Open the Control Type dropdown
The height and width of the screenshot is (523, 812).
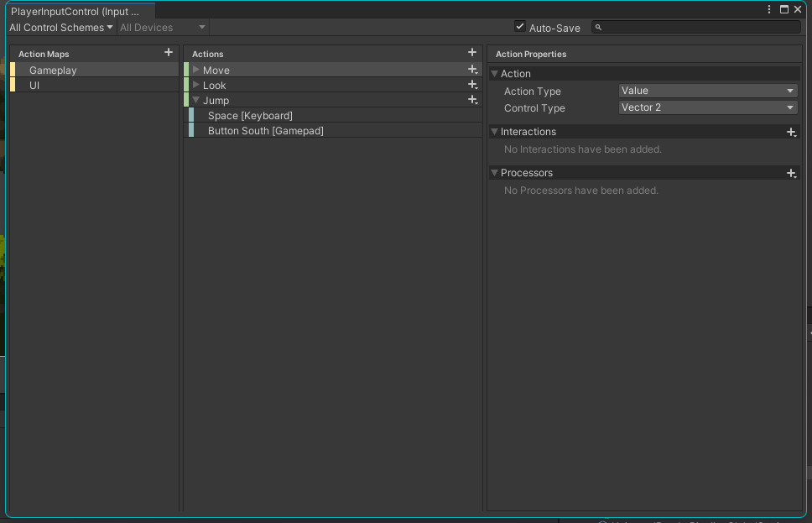coord(708,107)
